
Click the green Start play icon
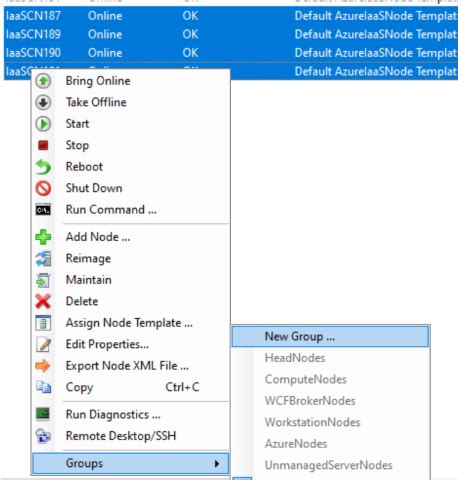coord(43,124)
